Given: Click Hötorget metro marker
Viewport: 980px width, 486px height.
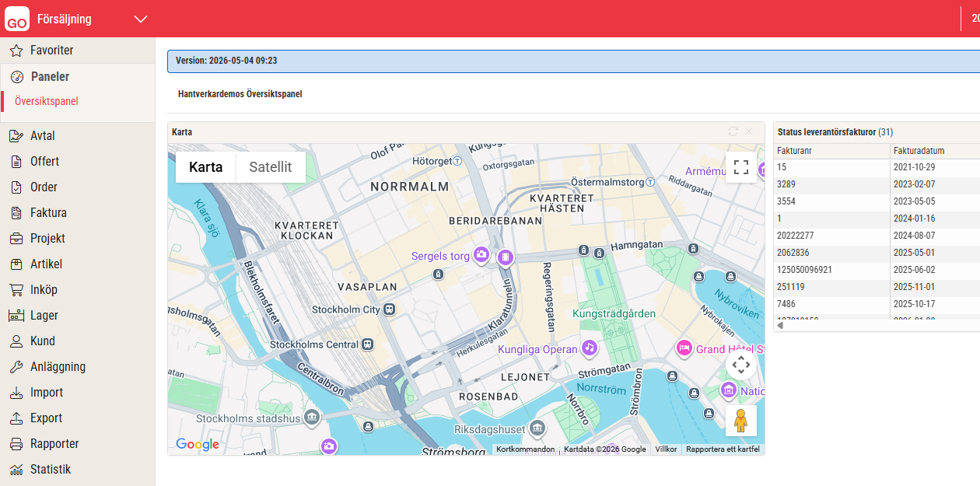Looking at the screenshot, I should point(458,161).
